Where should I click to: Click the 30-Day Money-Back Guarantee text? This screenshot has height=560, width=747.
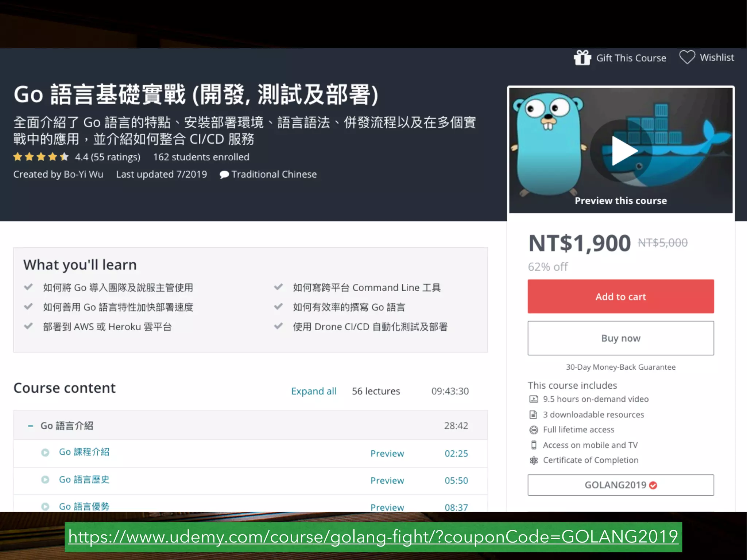(x=621, y=367)
